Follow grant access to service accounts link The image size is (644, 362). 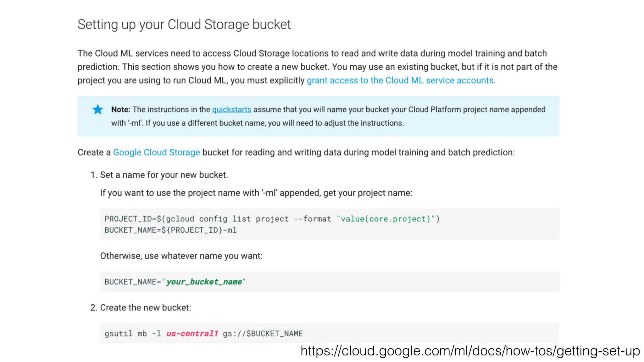[x=400, y=80]
